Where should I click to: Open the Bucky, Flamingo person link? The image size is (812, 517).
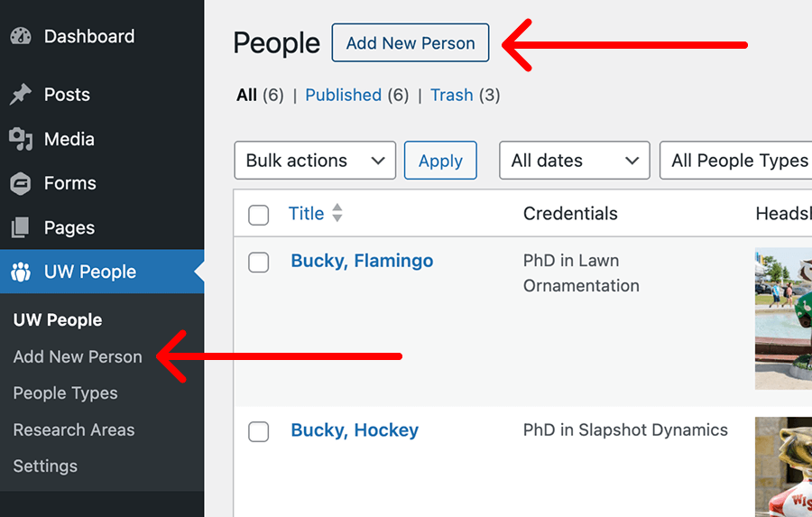362,261
